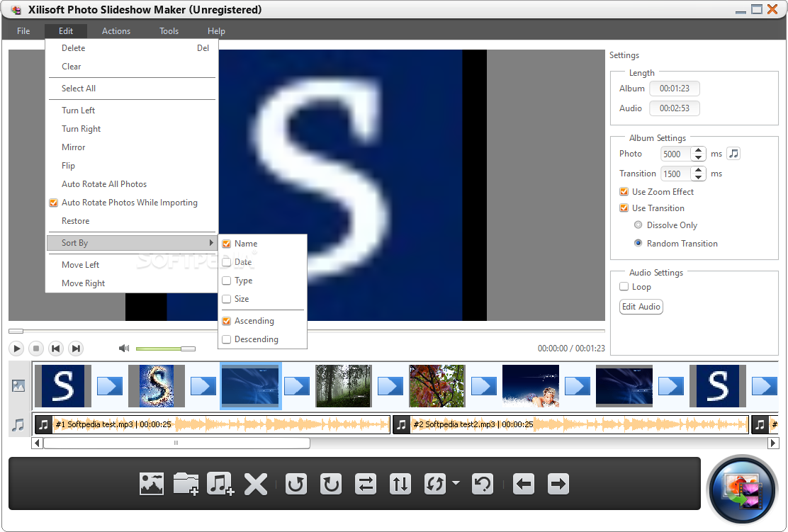
Task: Open the Help menu
Action: pyautogui.click(x=216, y=31)
